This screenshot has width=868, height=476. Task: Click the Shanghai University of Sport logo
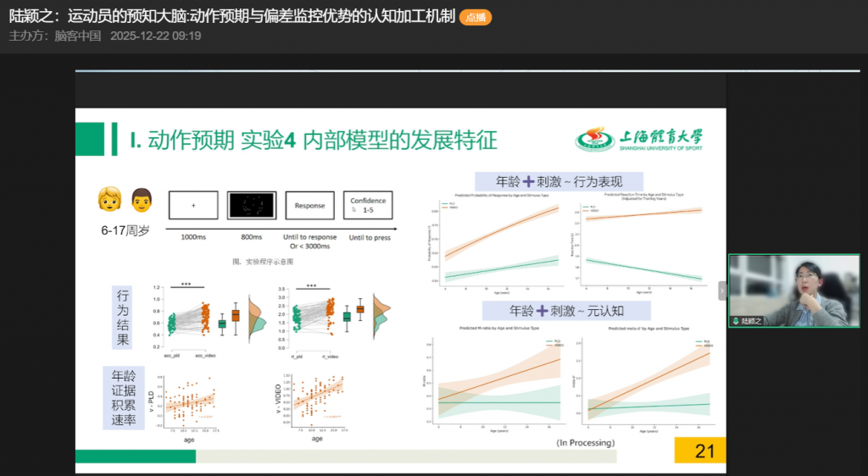(x=639, y=139)
